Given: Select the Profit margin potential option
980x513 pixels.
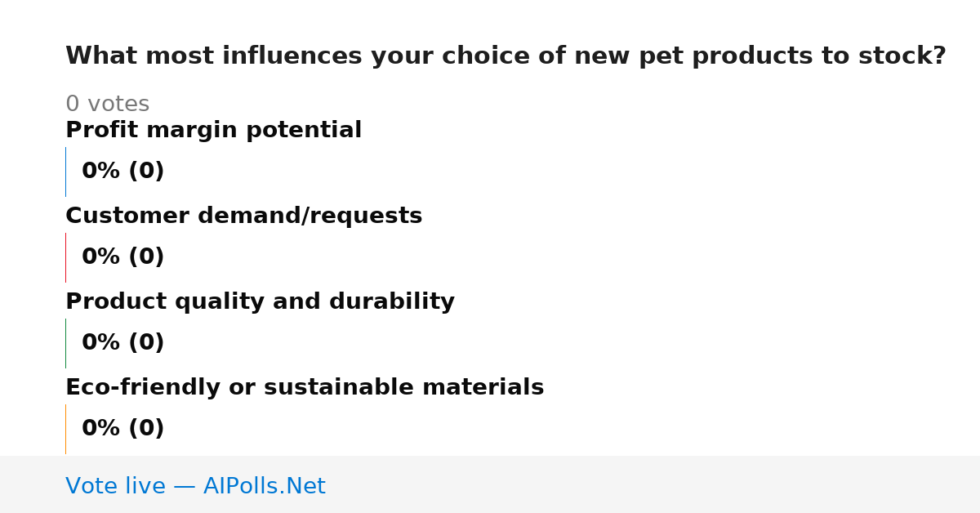Looking at the screenshot, I should (213, 131).
